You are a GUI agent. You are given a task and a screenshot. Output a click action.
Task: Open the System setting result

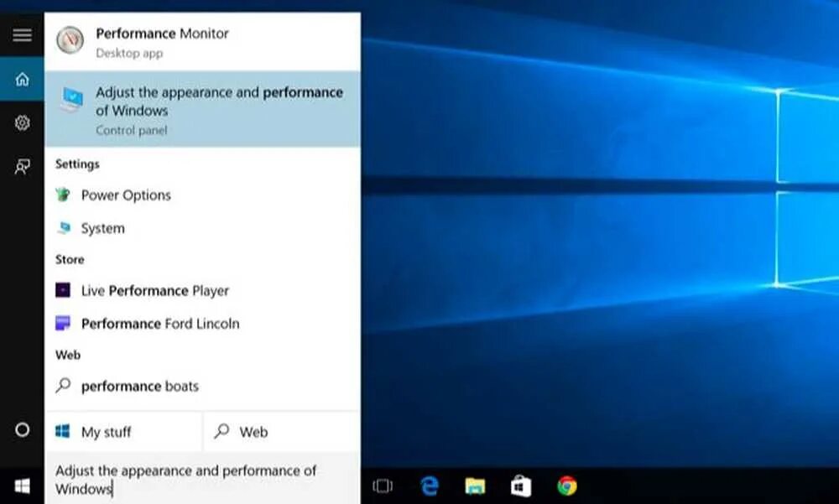coord(202,228)
